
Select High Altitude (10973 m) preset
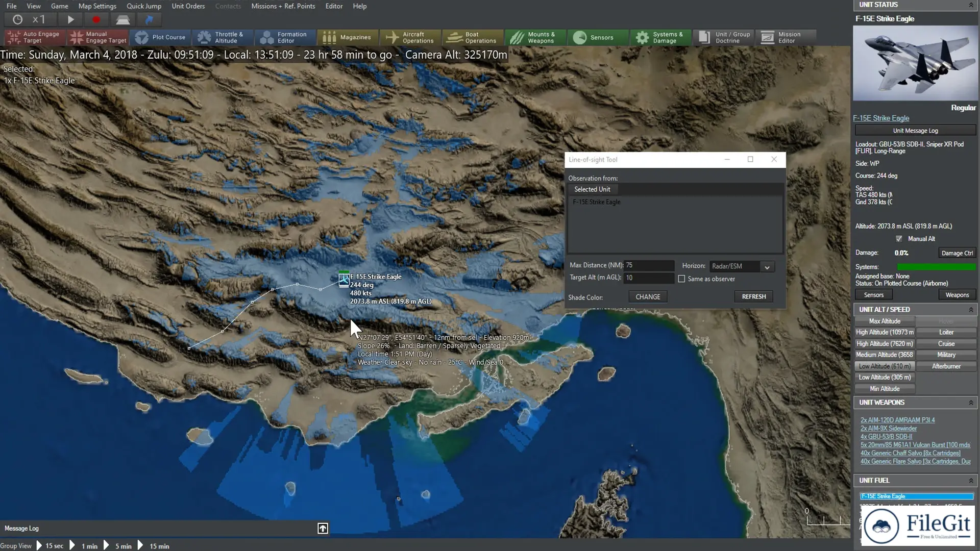pos(885,332)
